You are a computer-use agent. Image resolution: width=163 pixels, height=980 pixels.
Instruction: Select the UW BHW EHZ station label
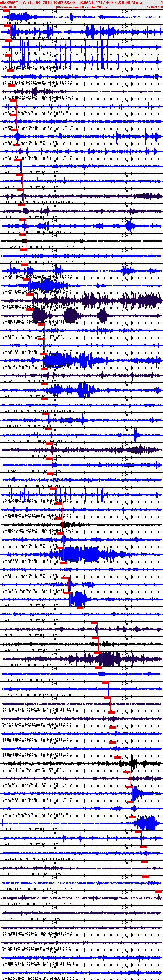(37, 336)
